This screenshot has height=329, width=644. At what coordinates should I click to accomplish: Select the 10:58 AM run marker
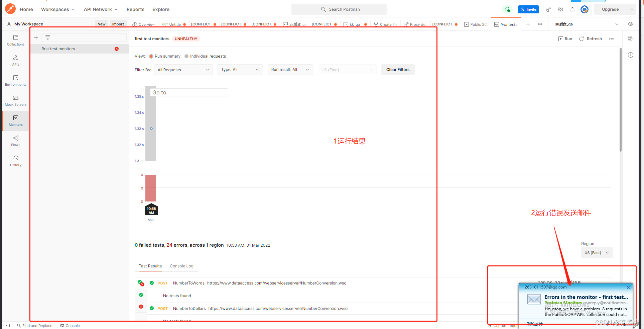151,210
